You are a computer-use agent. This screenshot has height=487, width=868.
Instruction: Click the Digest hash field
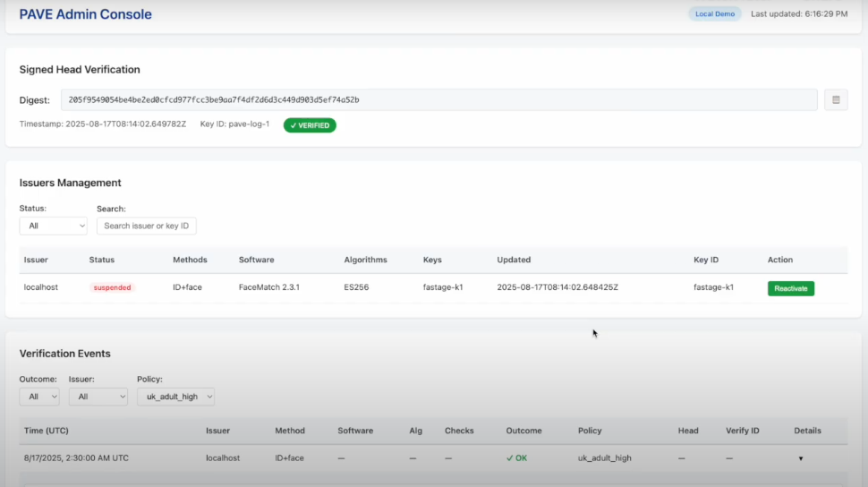pos(439,99)
